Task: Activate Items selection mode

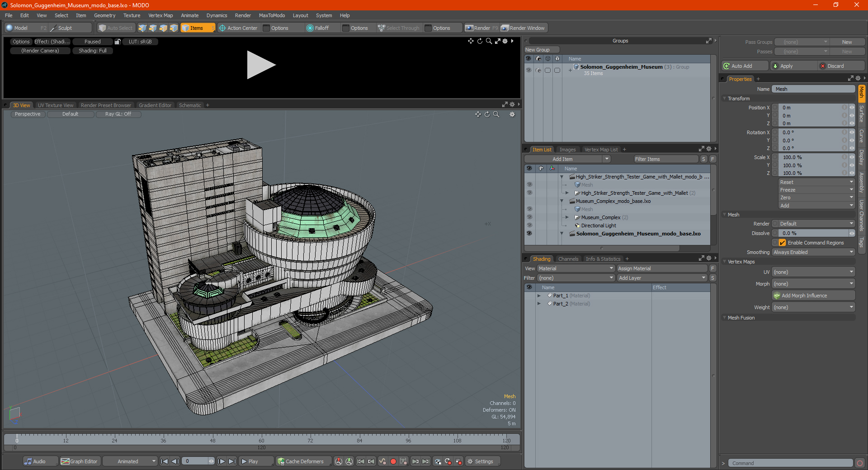Action: [198, 28]
